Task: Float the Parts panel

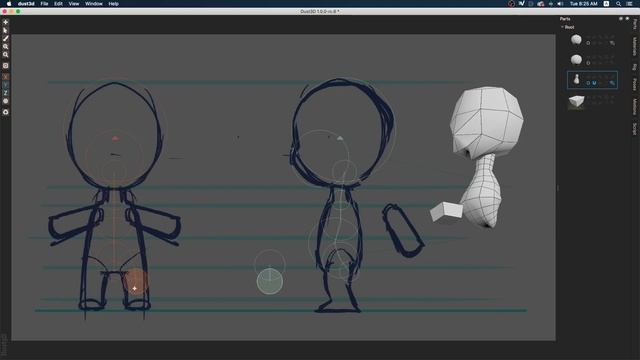Action: click(621, 19)
